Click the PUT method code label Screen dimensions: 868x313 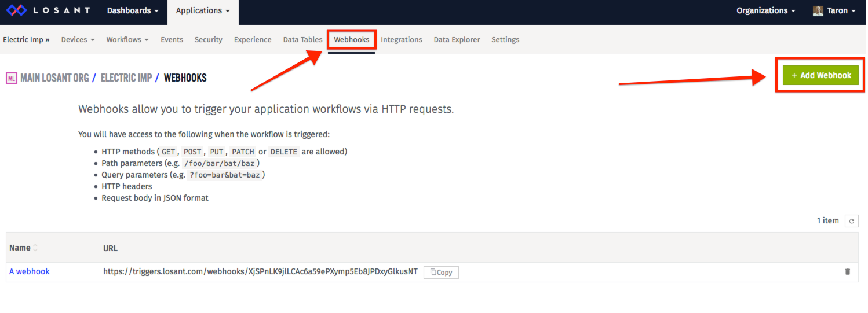(x=217, y=152)
